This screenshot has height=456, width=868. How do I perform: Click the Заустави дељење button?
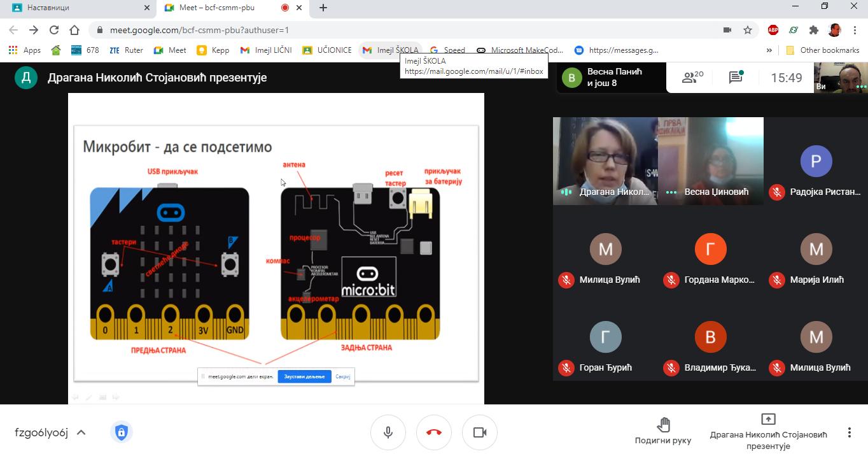(304, 376)
